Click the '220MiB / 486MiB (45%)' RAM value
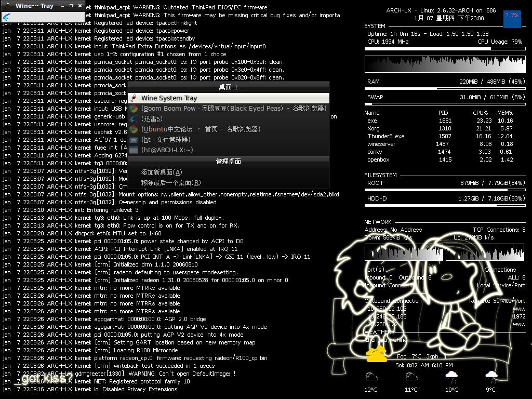The height and width of the screenshot is (399, 532). tap(493, 82)
